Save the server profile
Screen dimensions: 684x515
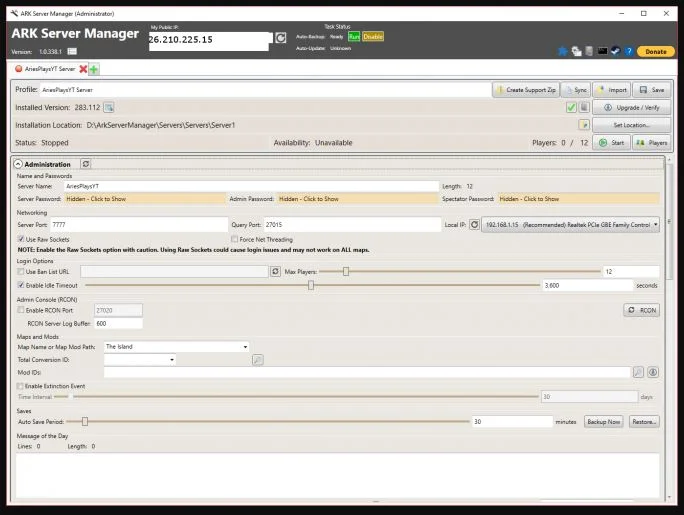coord(652,90)
